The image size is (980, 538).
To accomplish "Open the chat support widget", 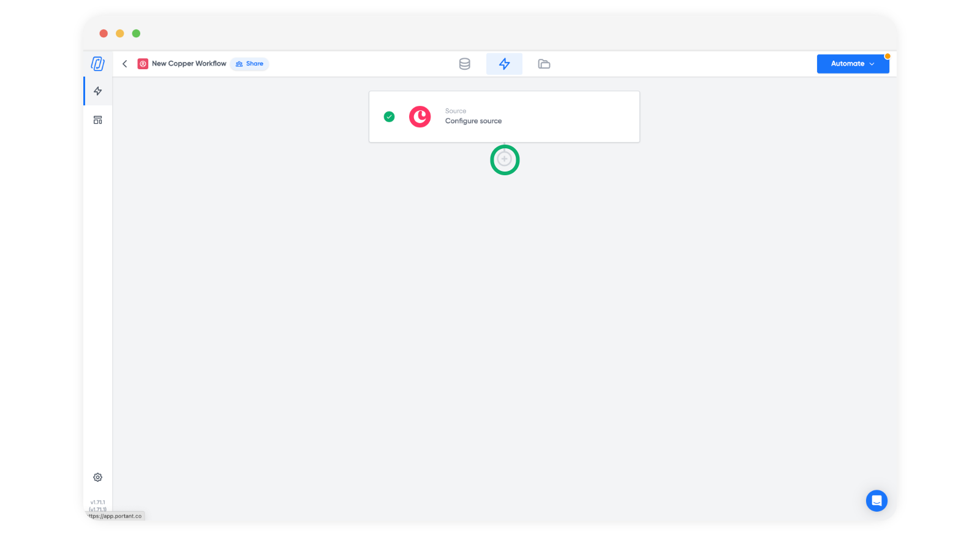I will [x=876, y=501].
